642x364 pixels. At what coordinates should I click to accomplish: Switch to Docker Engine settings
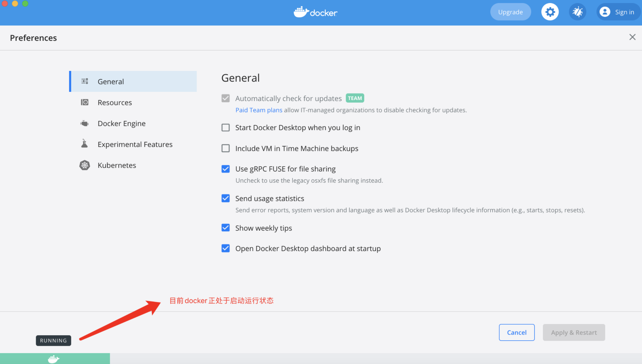[133, 123]
